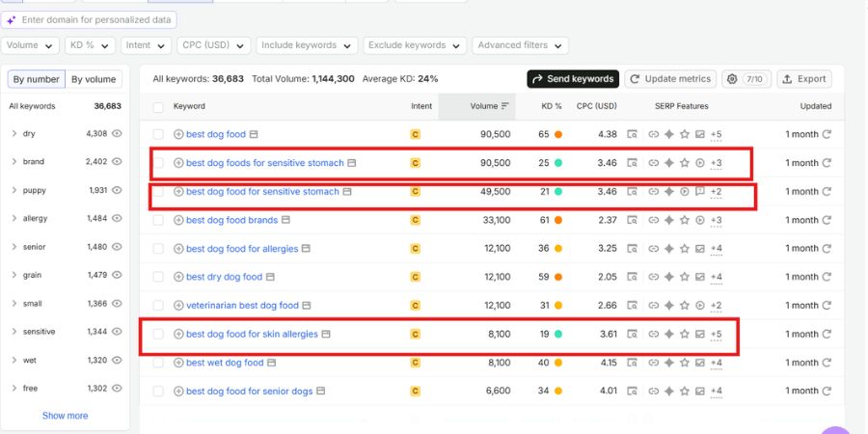This screenshot has height=434, width=868.
Task: Click Export button
Action: click(804, 79)
